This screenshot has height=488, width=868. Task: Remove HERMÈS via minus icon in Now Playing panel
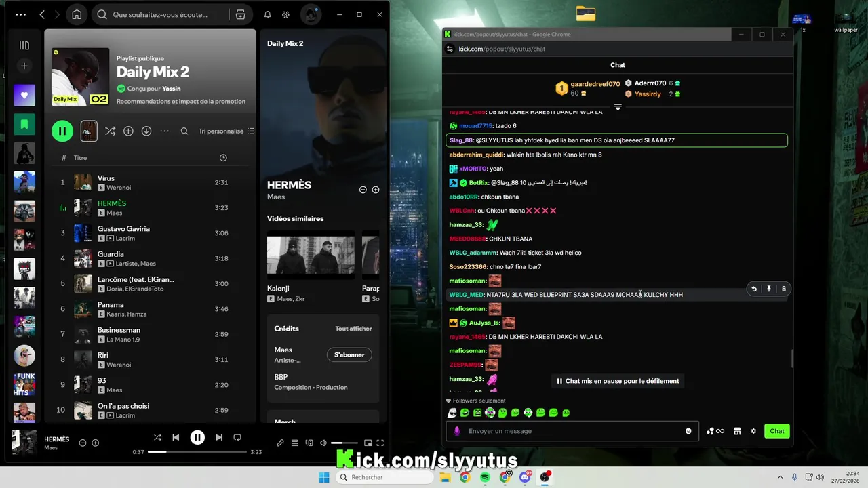click(x=363, y=190)
